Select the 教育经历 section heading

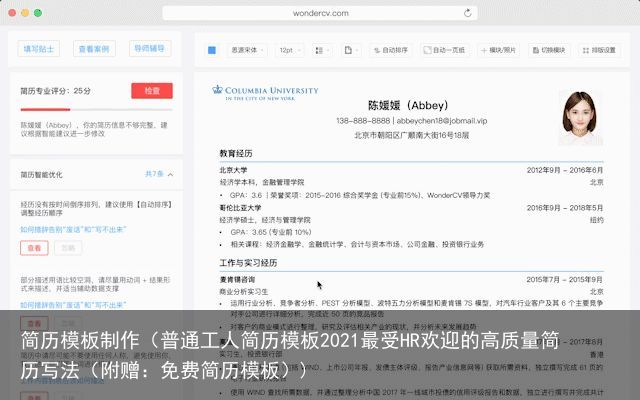click(236, 153)
